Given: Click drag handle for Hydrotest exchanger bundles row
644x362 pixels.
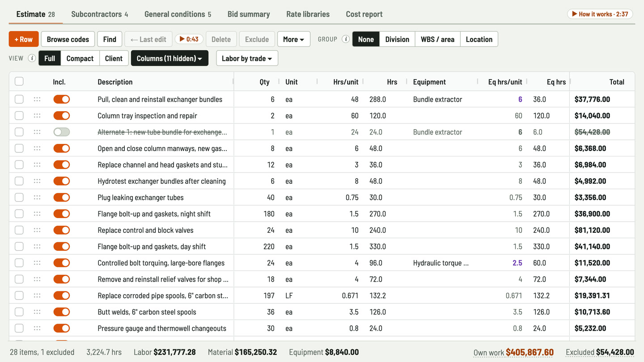Looking at the screenshot, I should pyautogui.click(x=37, y=181).
